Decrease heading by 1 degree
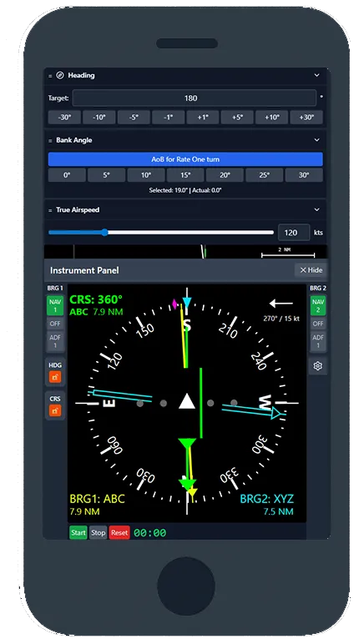Screen dimensions: 364x644 (168, 117)
